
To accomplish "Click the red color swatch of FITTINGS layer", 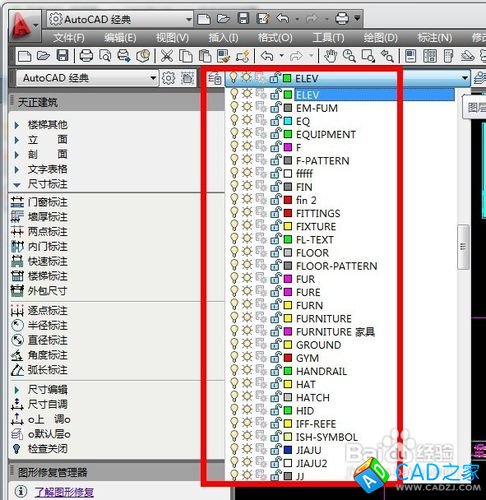I will pos(288,213).
